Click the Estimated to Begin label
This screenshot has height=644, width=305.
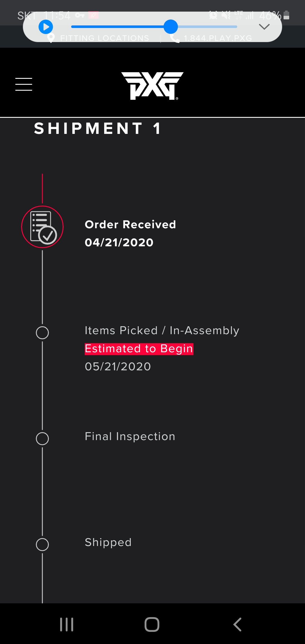139,349
